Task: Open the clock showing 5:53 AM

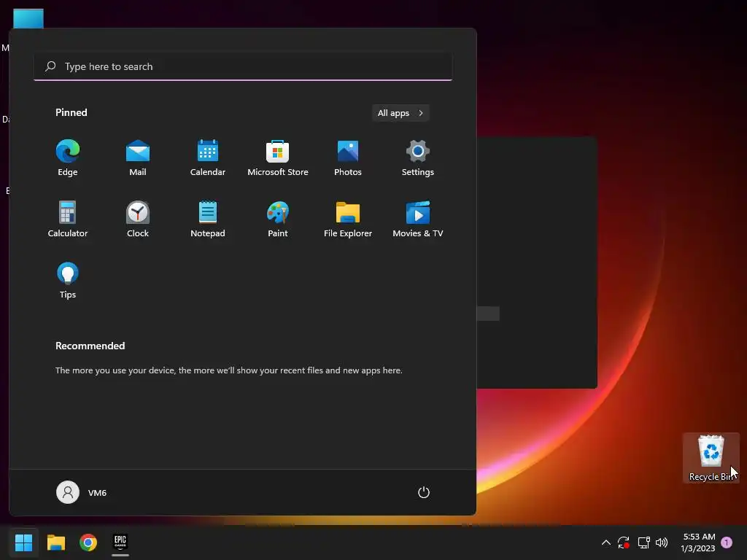Action: tap(698, 542)
